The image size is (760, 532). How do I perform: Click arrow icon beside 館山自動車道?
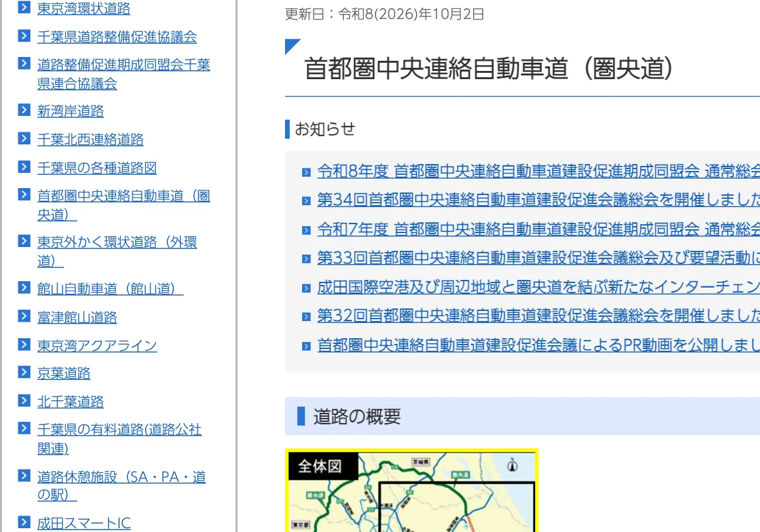(x=24, y=288)
